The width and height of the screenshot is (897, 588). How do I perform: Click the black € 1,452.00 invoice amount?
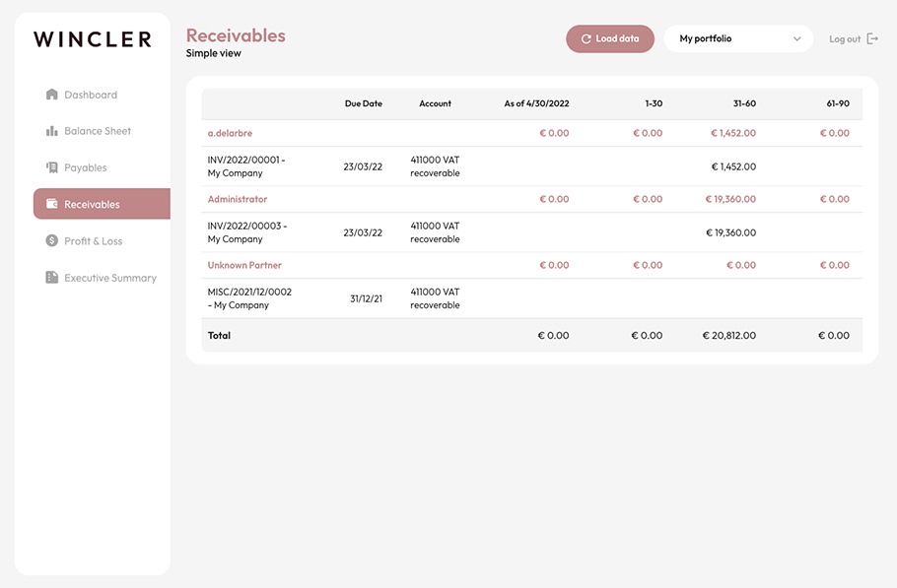pos(733,166)
